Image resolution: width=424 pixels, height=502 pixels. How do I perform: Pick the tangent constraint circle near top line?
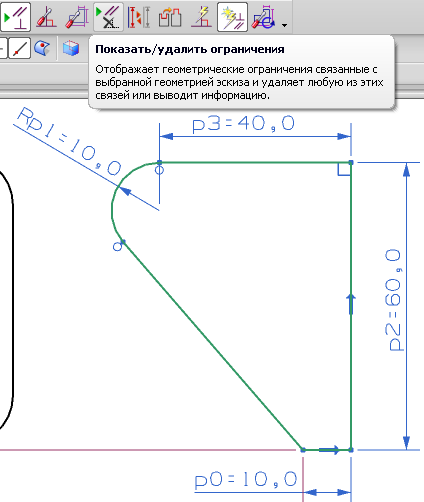pyautogui.click(x=160, y=170)
